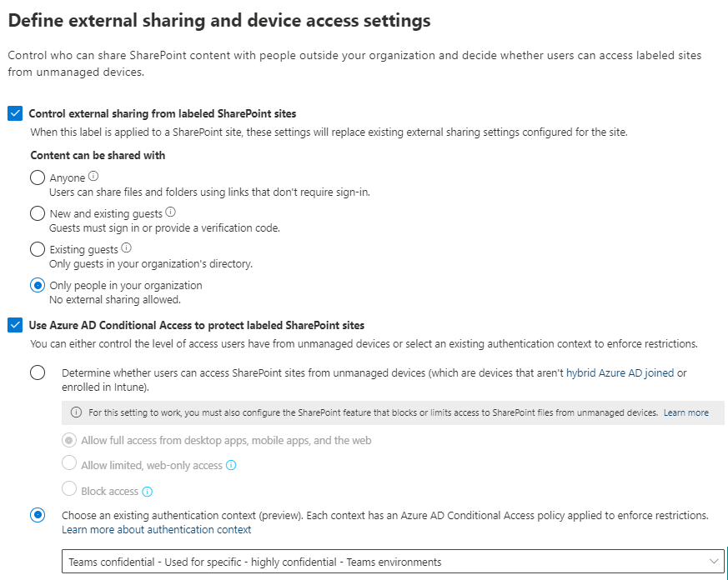
Task: Click info icon next to Block access
Action: pos(148,492)
